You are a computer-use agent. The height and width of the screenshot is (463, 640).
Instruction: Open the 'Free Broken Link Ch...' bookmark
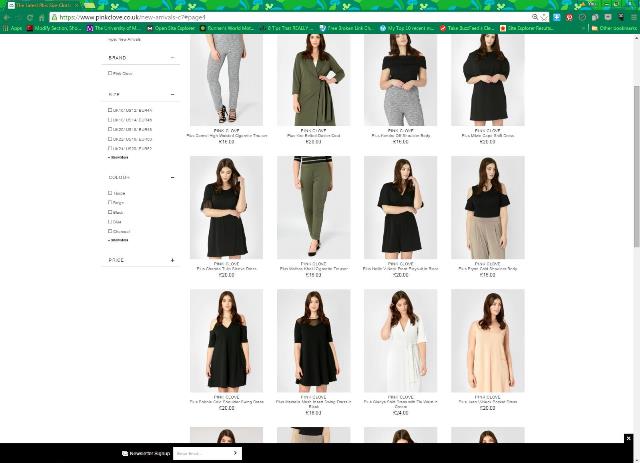346,28
